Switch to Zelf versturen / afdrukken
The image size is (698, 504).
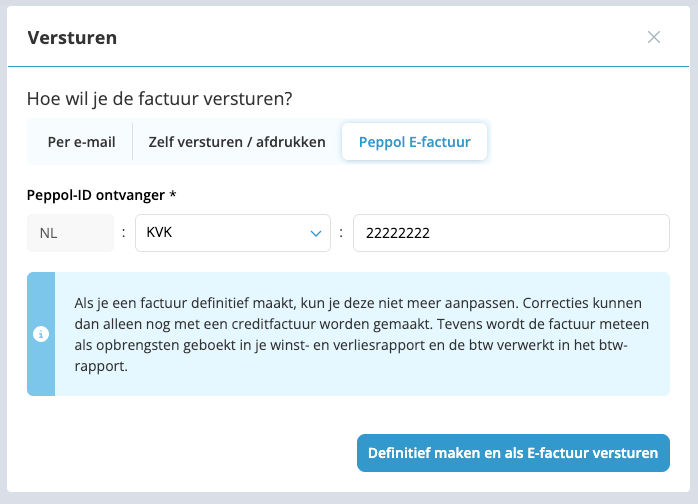pyautogui.click(x=237, y=142)
